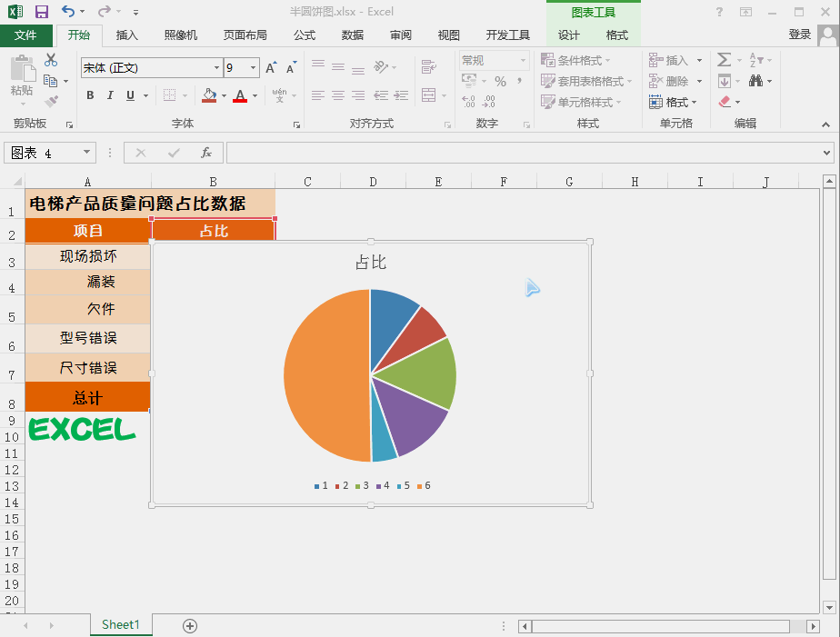Toggle align text left
Screen dimensions: 840x637
[x=318, y=95]
